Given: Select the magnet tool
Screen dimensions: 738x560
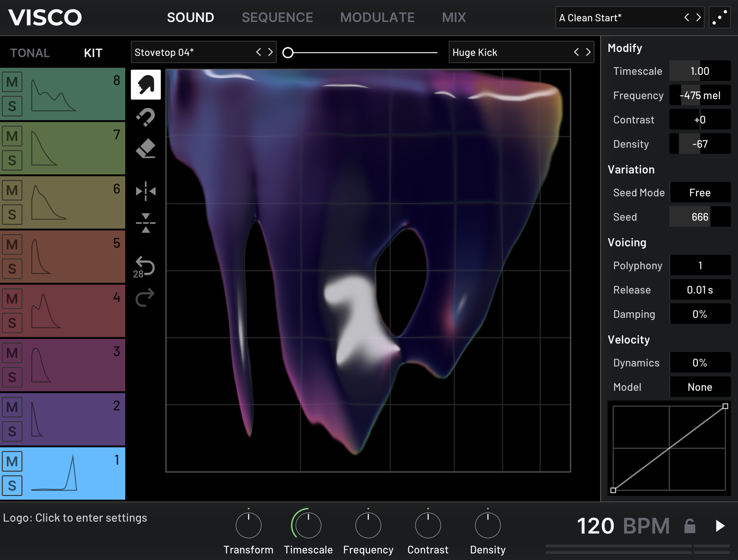Looking at the screenshot, I should click(146, 117).
